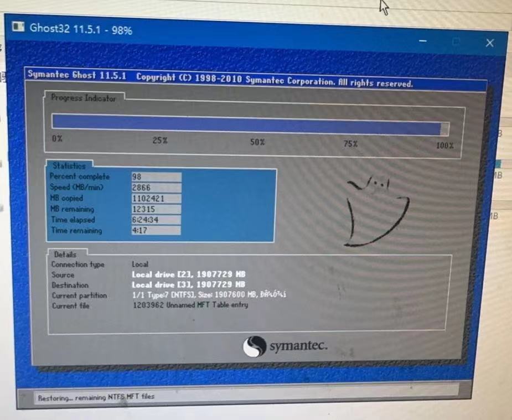The image size is (512, 420).
Task: Select the Time elapsed value 6:24:34
Action: (156, 220)
